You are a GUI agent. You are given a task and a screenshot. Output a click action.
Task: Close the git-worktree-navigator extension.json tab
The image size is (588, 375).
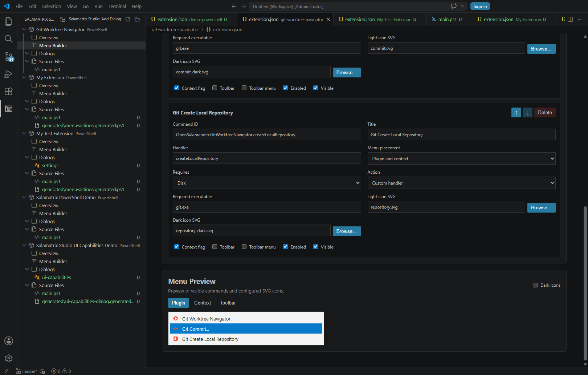(328, 19)
